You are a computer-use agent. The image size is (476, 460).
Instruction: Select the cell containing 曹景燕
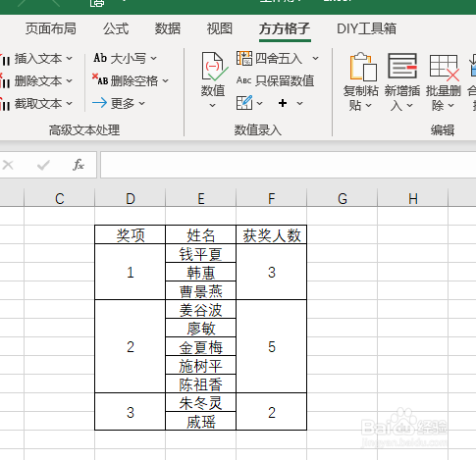(201, 290)
